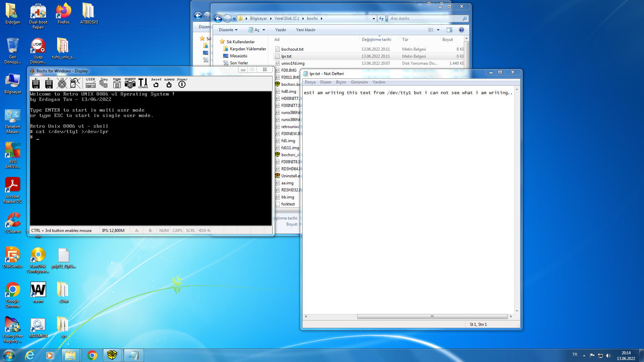Select the bochsout.txt file in list
The height and width of the screenshot is (362, 644).
292,49
